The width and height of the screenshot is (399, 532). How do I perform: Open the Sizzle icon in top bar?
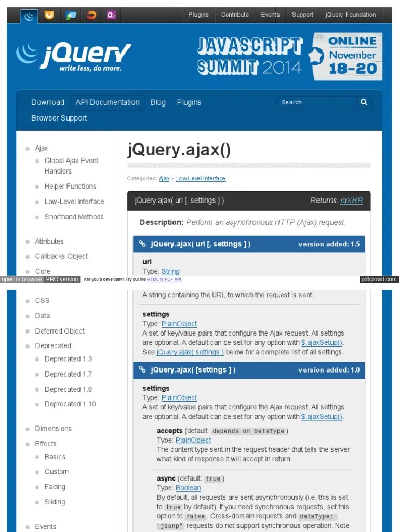coord(91,15)
